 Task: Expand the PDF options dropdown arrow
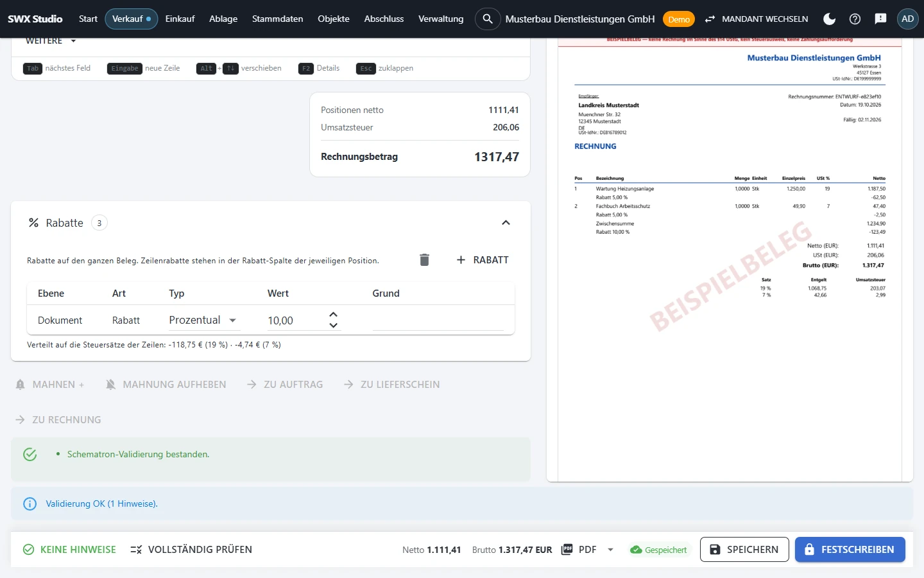click(x=610, y=550)
